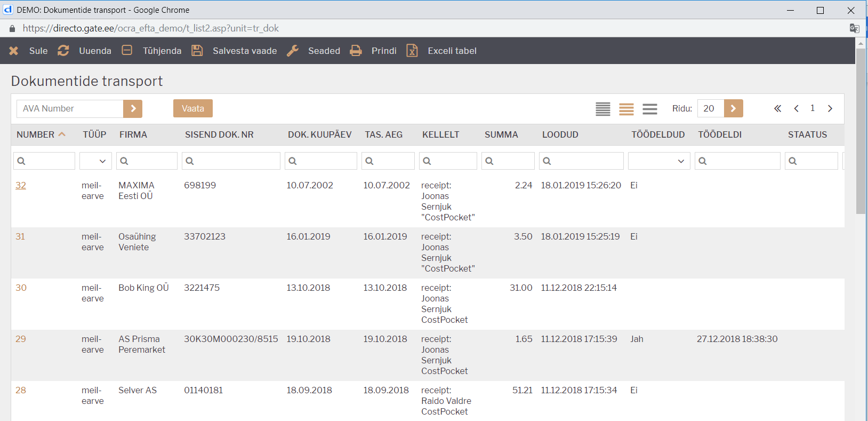Click the Uuenda refresh icon
Viewport: 868px width, 421px height.
pos(63,51)
